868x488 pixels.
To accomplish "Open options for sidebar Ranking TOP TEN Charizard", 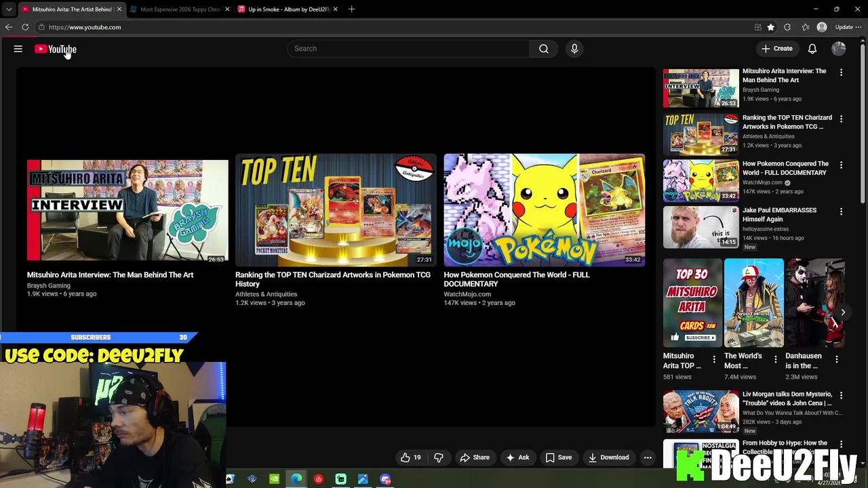I will (x=841, y=119).
